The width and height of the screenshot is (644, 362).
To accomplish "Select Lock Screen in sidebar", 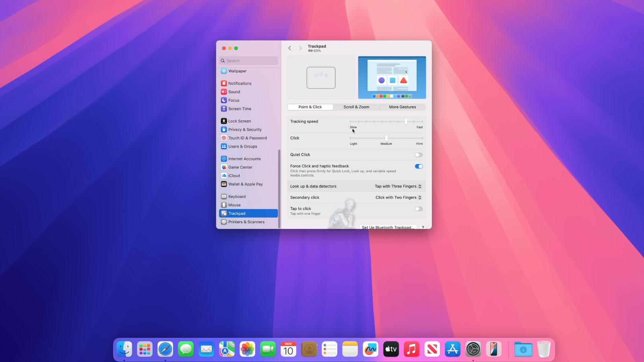I will [248, 121].
